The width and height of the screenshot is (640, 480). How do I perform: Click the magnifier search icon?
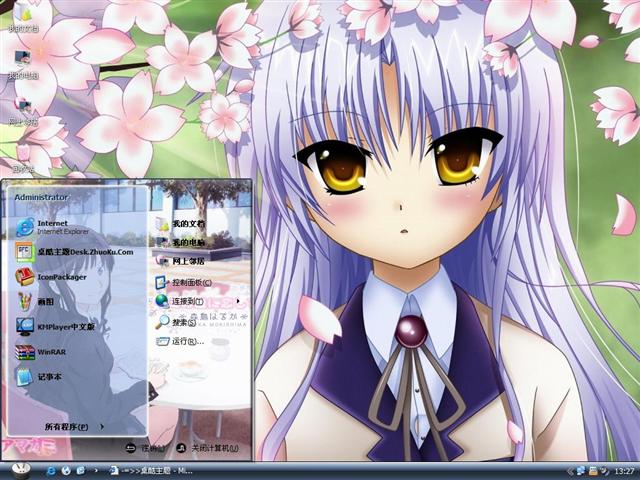click(162, 322)
